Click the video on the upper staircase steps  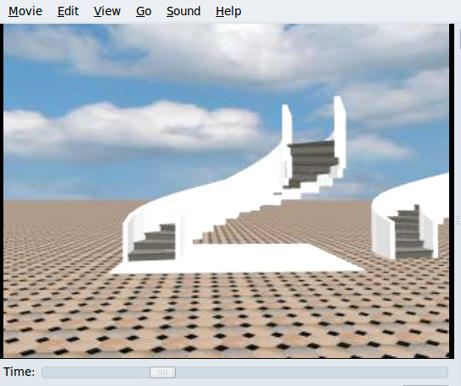click(313, 163)
